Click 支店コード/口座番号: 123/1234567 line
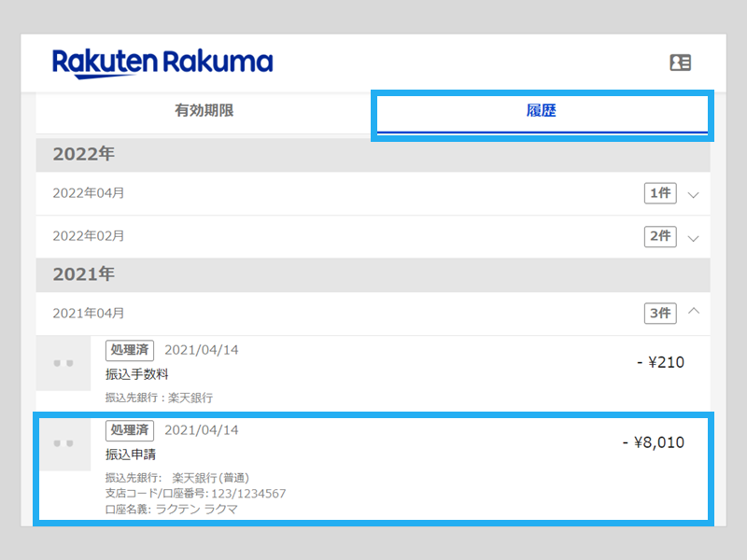 tap(196, 494)
